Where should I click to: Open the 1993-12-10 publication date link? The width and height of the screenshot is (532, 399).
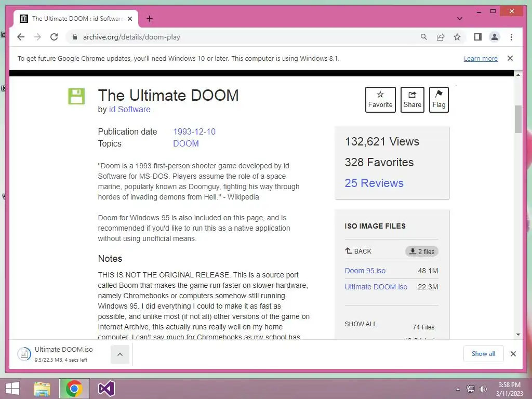click(x=194, y=131)
